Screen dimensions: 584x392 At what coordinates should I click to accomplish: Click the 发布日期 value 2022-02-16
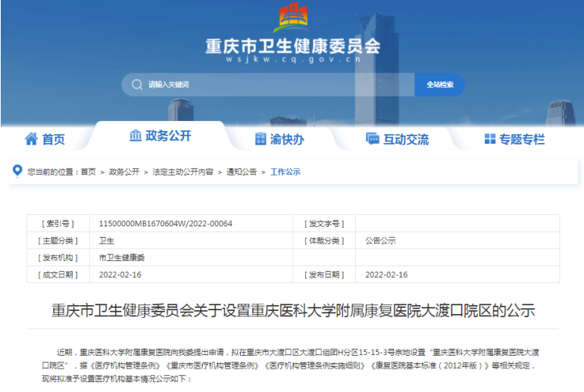(x=386, y=275)
